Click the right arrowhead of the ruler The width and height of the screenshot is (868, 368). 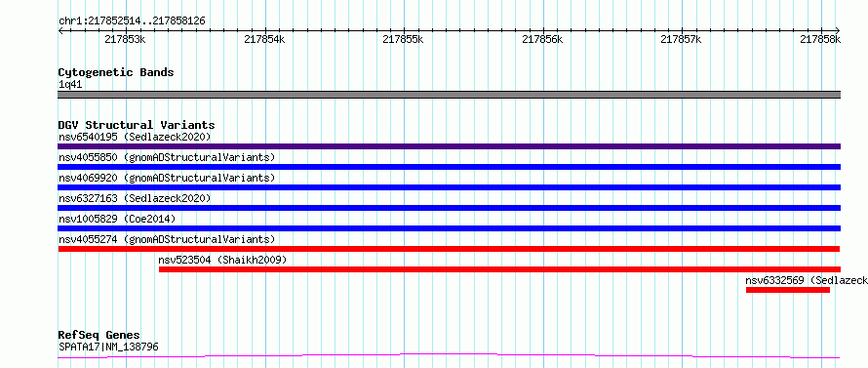click(837, 30)
